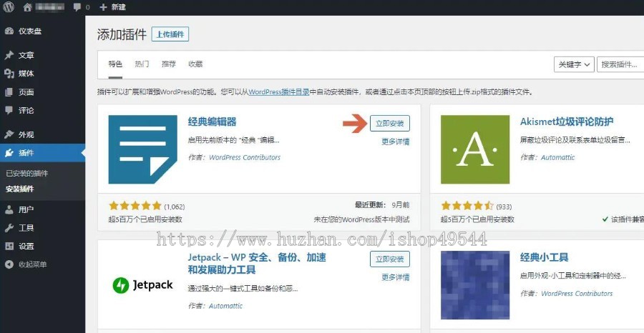Screen dimensions: 644x333
Task: Open the WordPress插件目录 link
Action: 279,92
